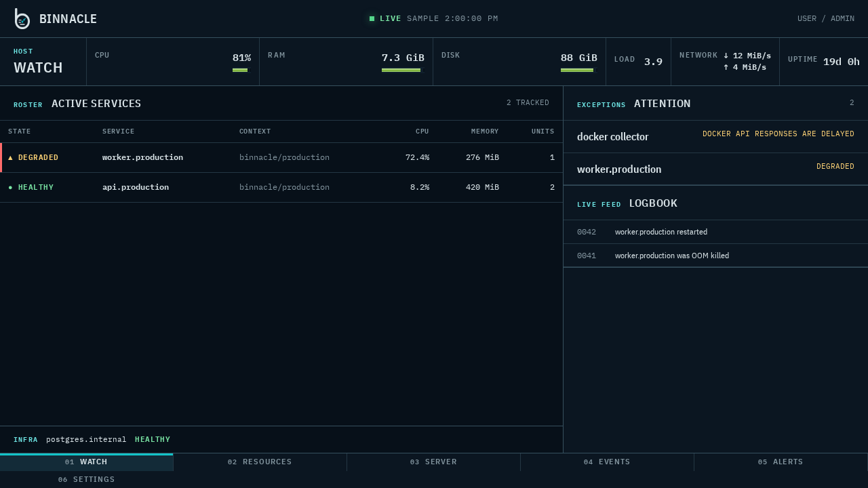Go to the 04 EVENTS tab

[x=607, y=462]
